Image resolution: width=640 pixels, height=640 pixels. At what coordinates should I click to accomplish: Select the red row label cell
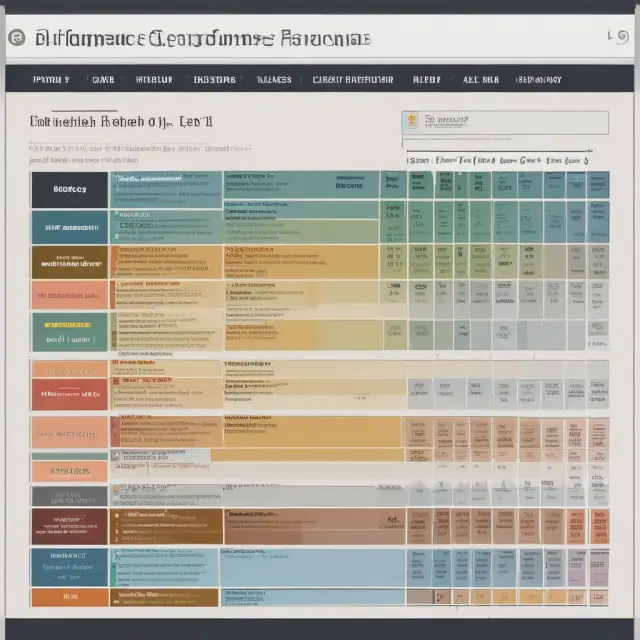[70, 394]
